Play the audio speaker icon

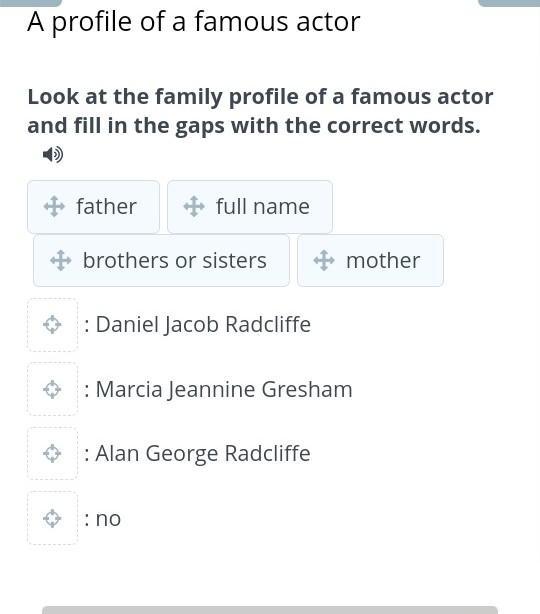click(x=53, y=155)
